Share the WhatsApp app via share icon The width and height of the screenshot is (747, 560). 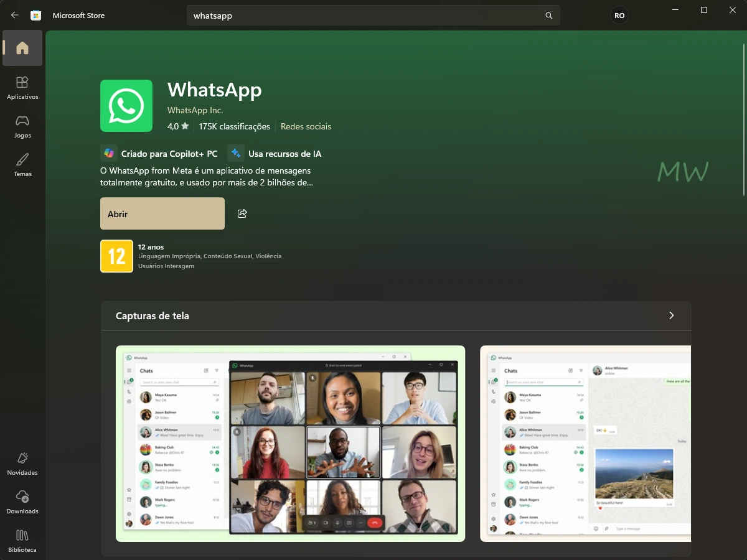tap(242, 213)
